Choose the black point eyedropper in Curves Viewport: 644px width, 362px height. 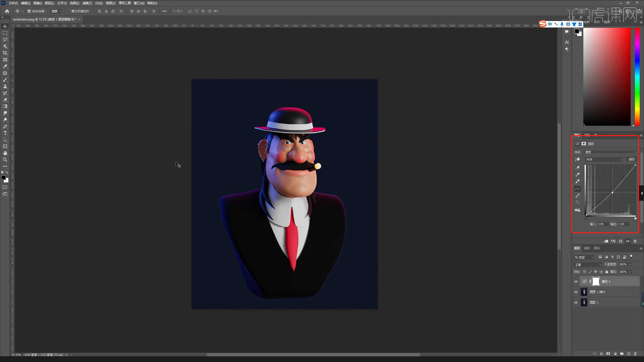coord(578,168)
